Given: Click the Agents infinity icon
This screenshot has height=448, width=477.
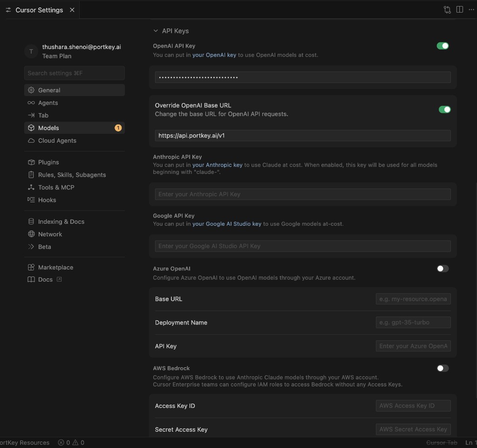Looking at the screenshot, I should [31, 103].
